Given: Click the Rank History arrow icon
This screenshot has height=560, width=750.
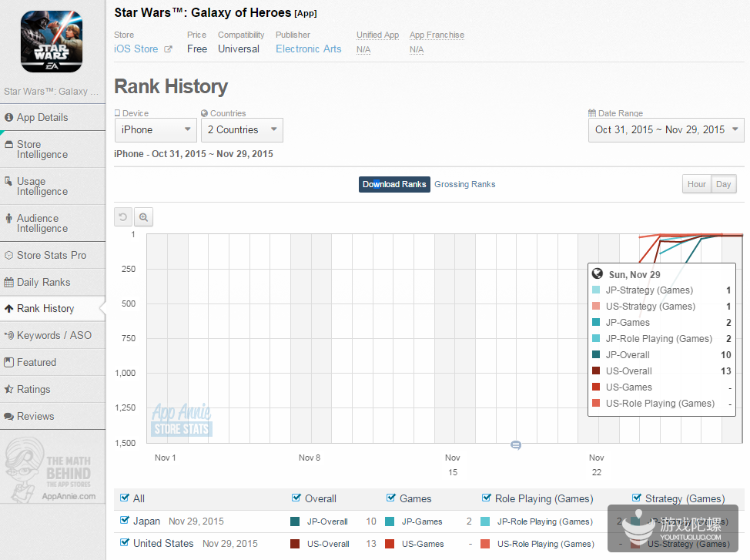Looking at the screenshot, I should pos(8,309).
